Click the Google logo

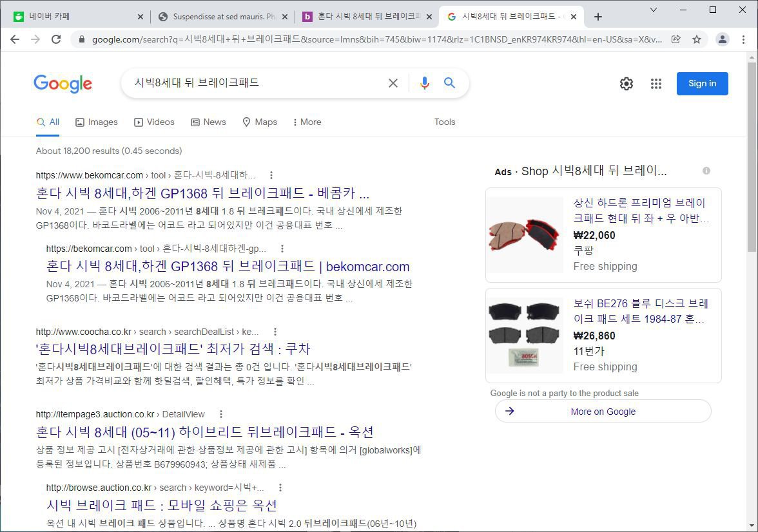(x=63, y=84)
